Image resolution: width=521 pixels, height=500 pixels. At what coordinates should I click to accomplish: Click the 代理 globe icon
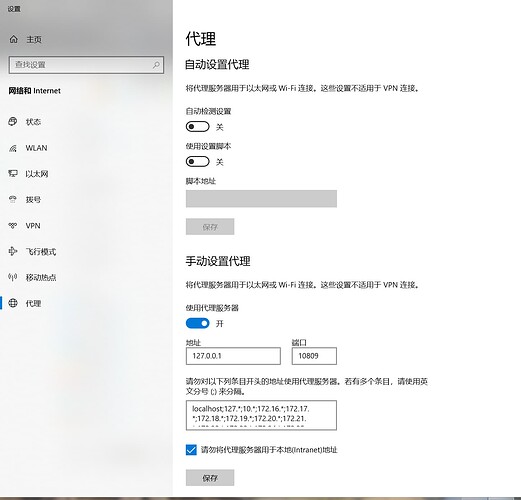pyautogui.click(x=13, y=303)
